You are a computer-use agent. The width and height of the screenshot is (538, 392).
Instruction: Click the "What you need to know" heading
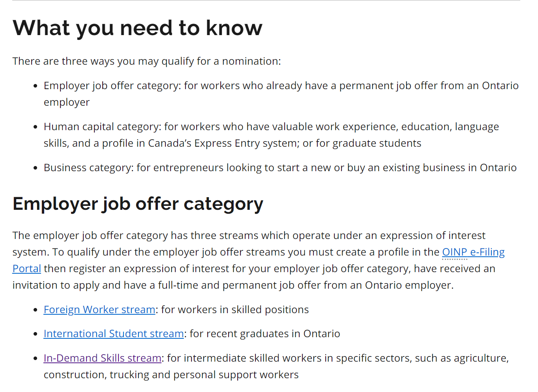[137, 28]
